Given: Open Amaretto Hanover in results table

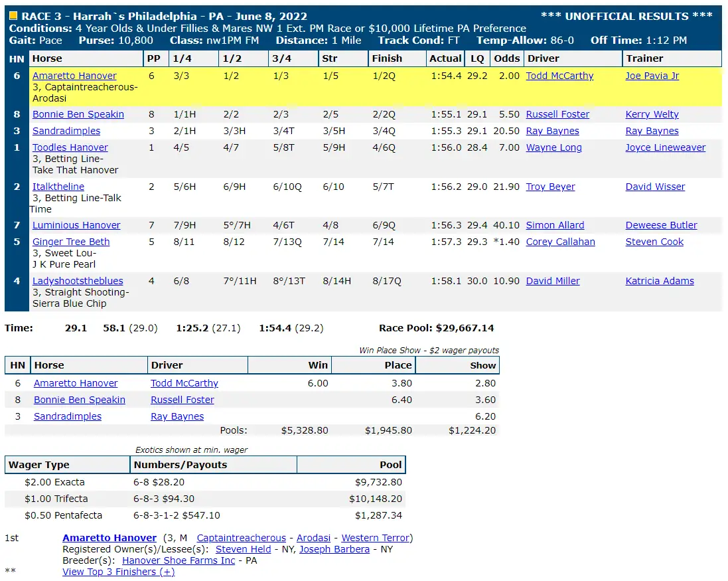Looking at the screenshot, I should click(x=74, y=76).
